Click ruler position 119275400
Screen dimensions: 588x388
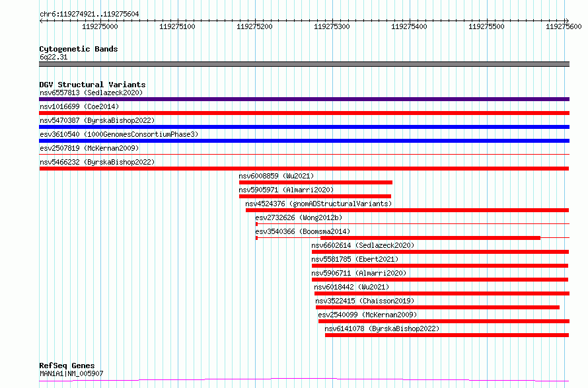(409, 26)
